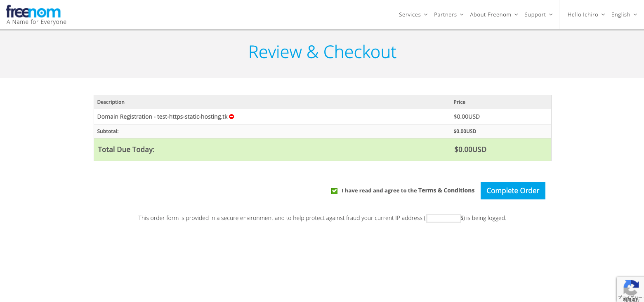Expand the About Freenom menu
The image size is (644, 302).
click(494, 14)
